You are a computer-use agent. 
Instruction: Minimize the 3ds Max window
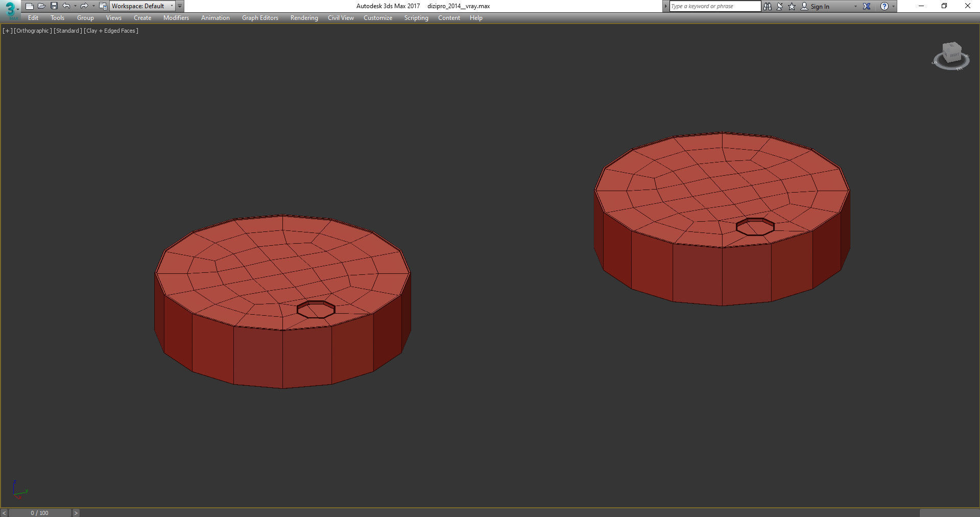(x=921, y=6)
